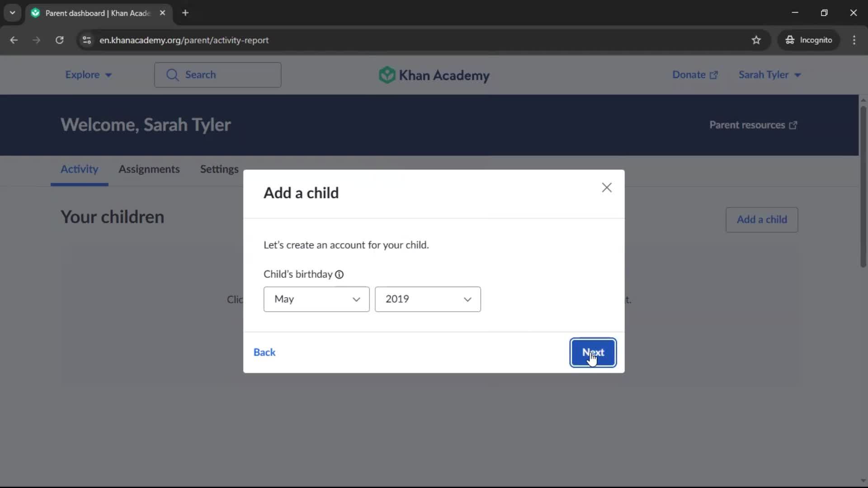This screenshot has width=868, height=488.
Task: Switch to the Assignments tab
Action: click(149, 169)
